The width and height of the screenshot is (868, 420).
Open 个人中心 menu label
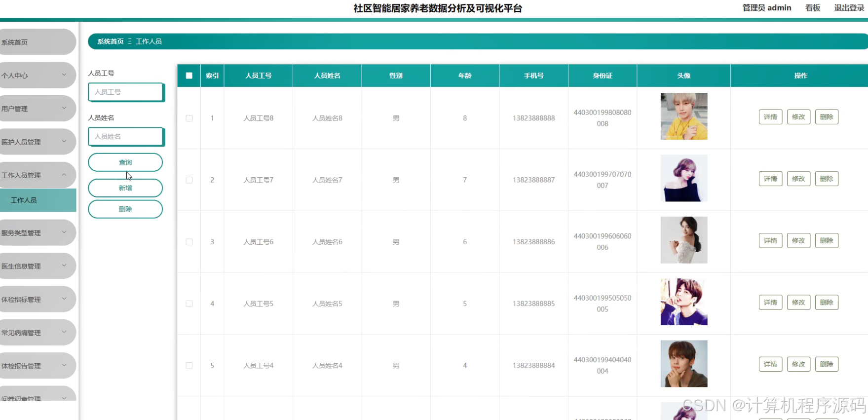pyautogui.click(x=14, y=76)
